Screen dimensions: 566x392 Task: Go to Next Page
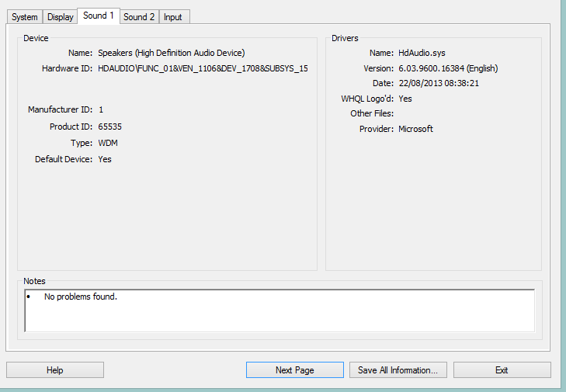(x=295, y=370)
